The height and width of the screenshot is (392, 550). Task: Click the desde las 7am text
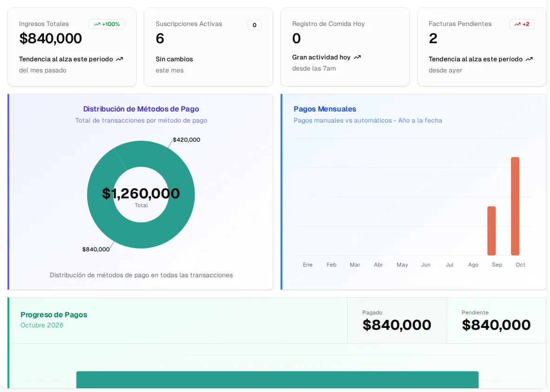pyautogui.click(x=314, y=68)
